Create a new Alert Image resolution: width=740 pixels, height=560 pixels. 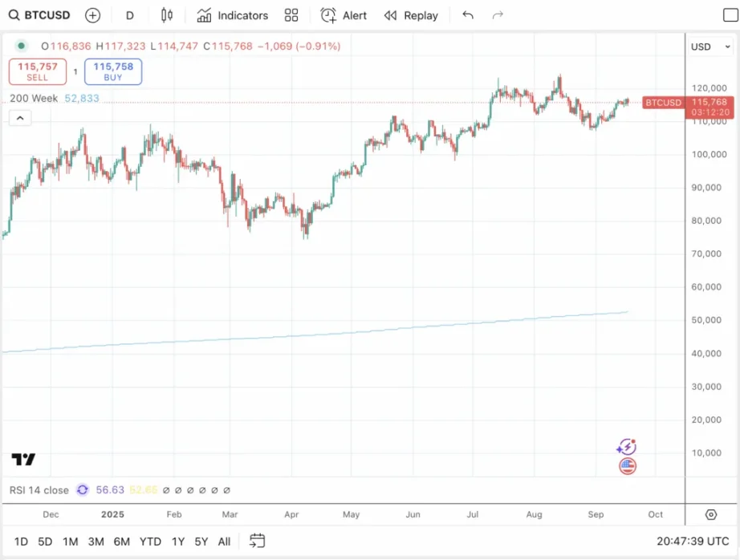[x=343, y=15]
